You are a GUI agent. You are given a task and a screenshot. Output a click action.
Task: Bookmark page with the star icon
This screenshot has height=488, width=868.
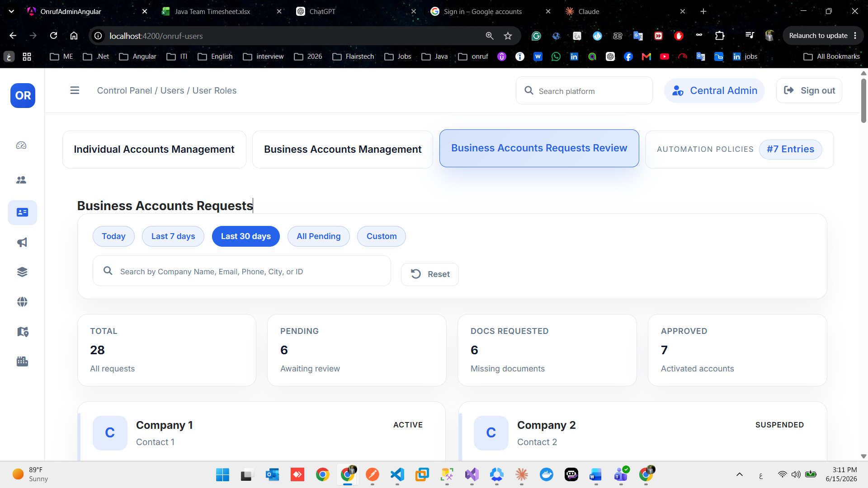point(508,36)
